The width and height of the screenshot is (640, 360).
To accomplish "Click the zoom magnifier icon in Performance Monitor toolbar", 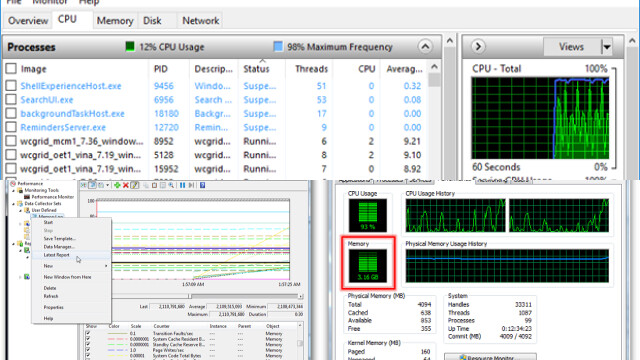I will pyautogui.click(x=171, y=185).
